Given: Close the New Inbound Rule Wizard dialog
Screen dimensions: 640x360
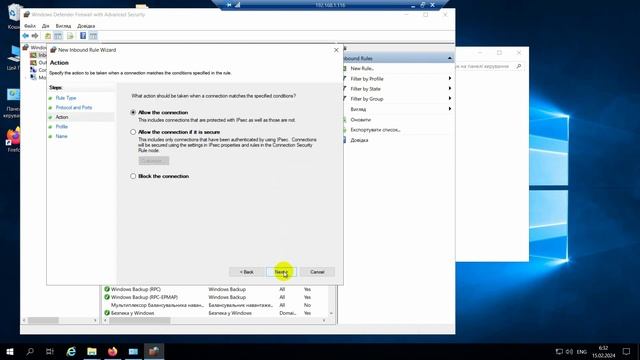Looking at the screenshot, I should point(336,50).
